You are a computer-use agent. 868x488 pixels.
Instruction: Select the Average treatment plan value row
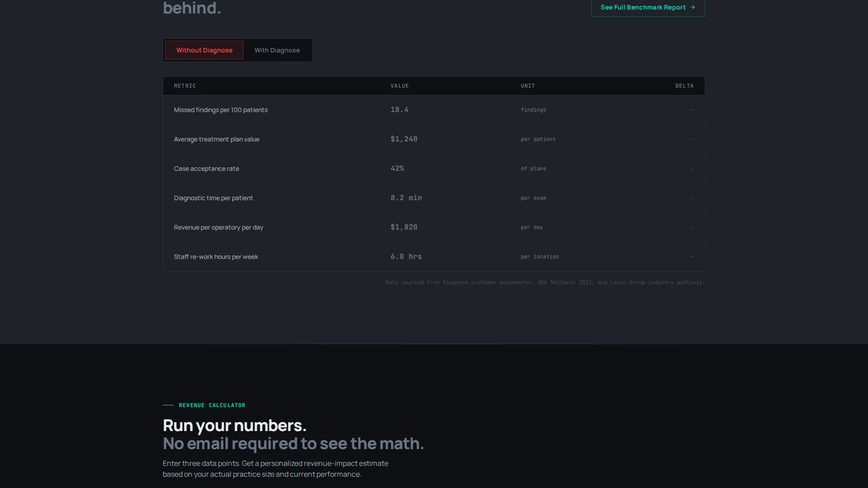coord(434,139)
